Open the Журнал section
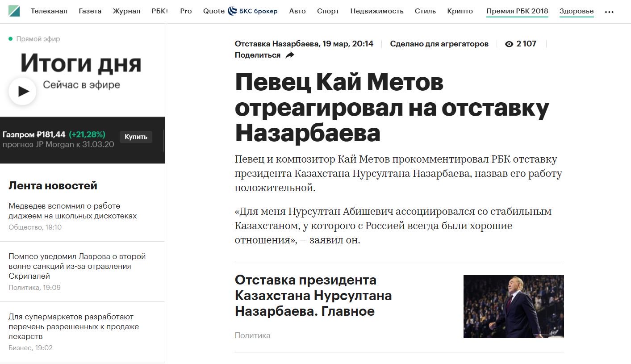The width and height of the screenshot is (631, 364). tap(126, 11)
